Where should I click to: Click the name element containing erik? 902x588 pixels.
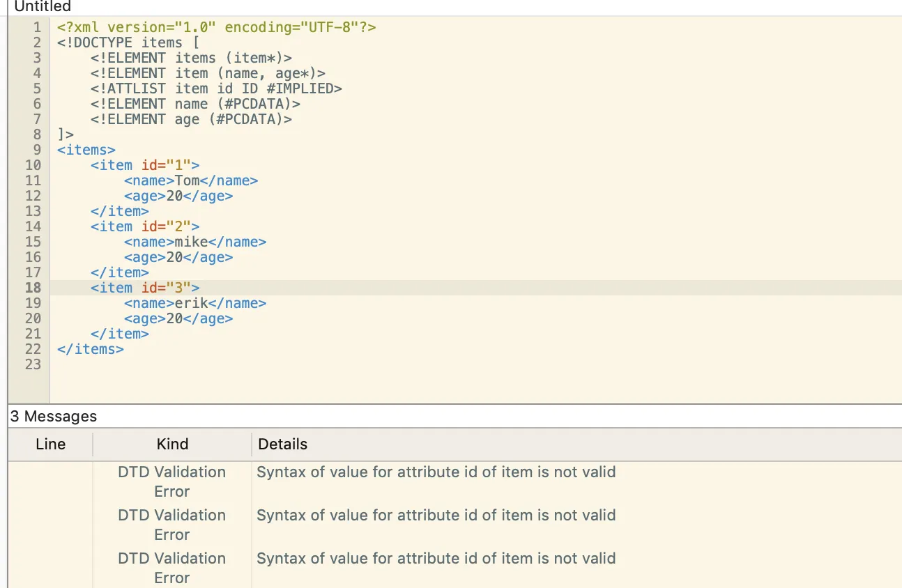click(195, 303)
